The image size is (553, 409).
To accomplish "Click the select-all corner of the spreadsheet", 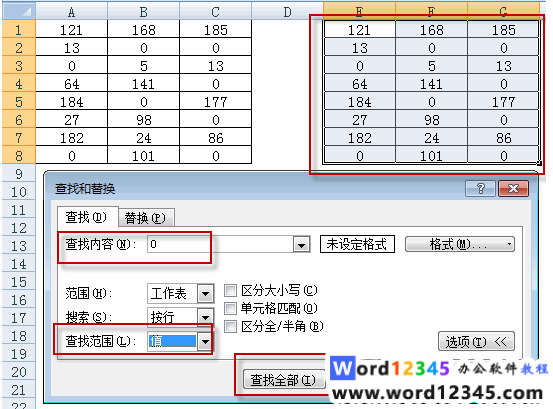I will coord(19,11).
